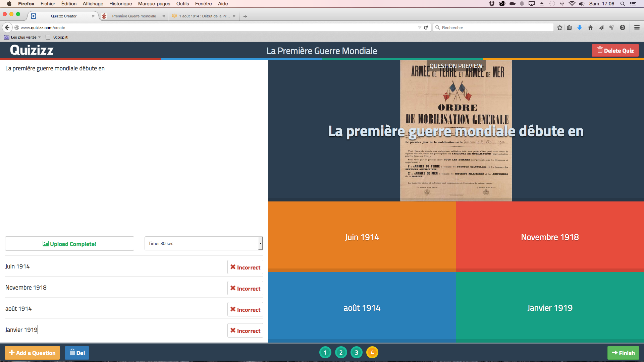Open the Affichage menu
This screenshot has height=362, width=644.
(93, 4)
